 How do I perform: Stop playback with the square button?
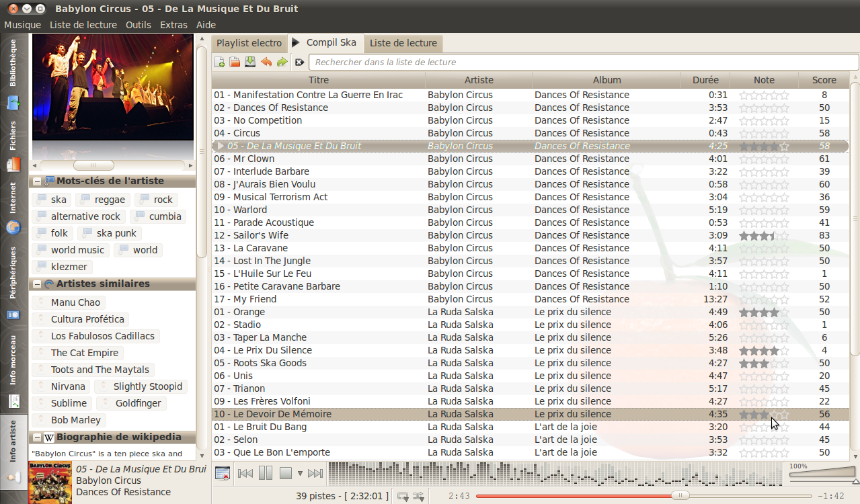click(x=285, y=473)
